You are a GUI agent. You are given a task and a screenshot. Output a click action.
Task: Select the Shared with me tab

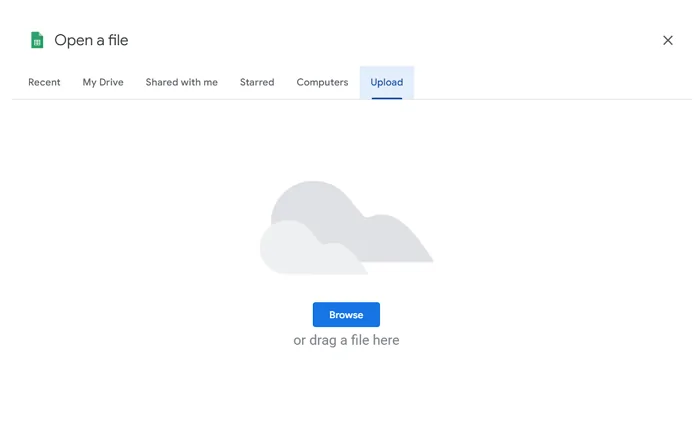(x=182, y=82)
